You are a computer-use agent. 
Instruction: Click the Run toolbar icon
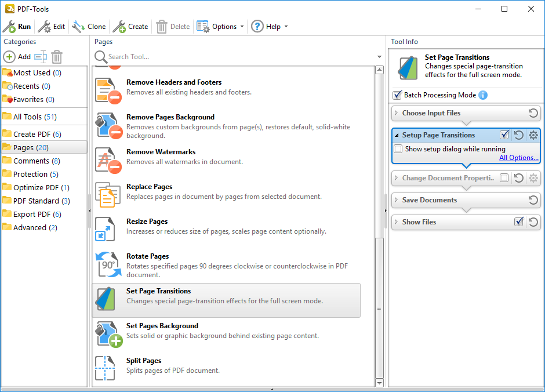[9, 27]
